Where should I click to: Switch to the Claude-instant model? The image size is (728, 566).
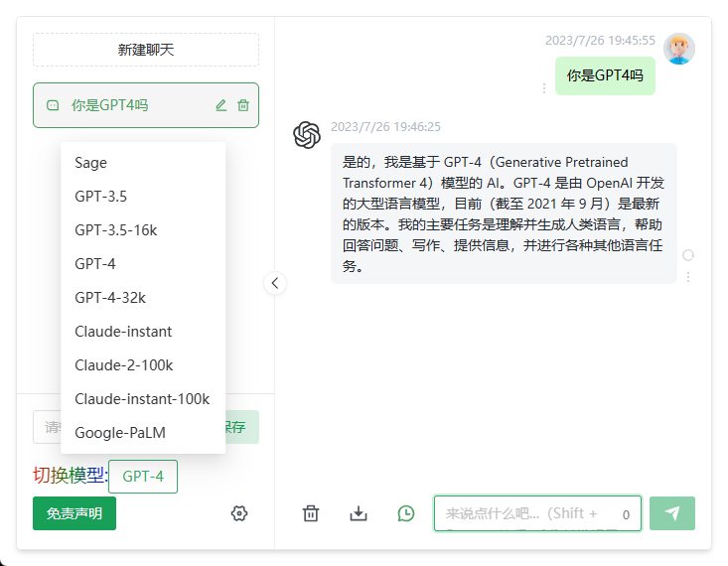(143, 332)
